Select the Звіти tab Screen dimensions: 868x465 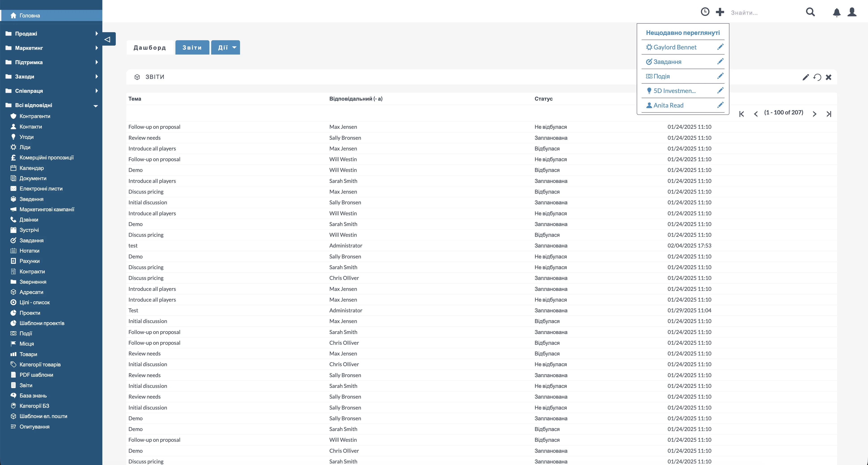[192, 48]
